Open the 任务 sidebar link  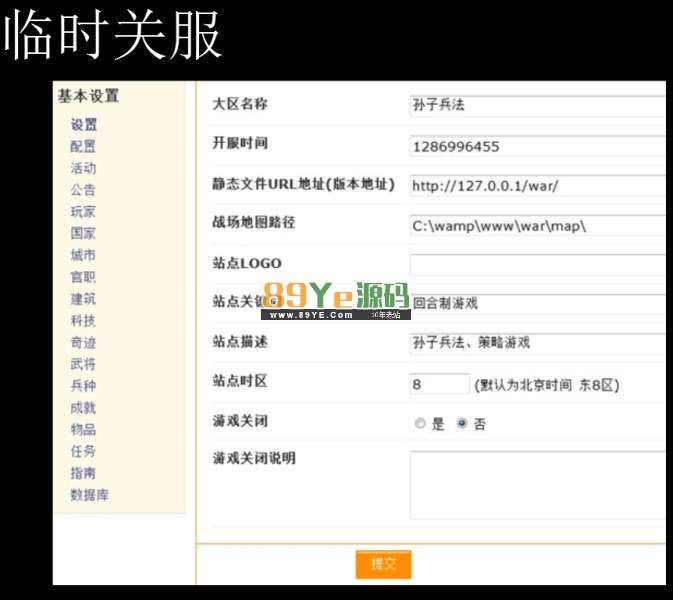click(x=83, y=451)
